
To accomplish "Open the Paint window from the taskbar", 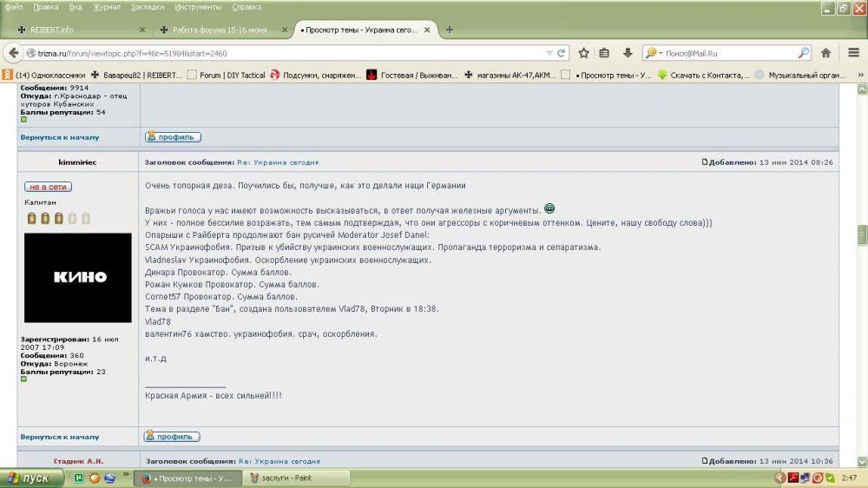I will (x=295, y=478).
